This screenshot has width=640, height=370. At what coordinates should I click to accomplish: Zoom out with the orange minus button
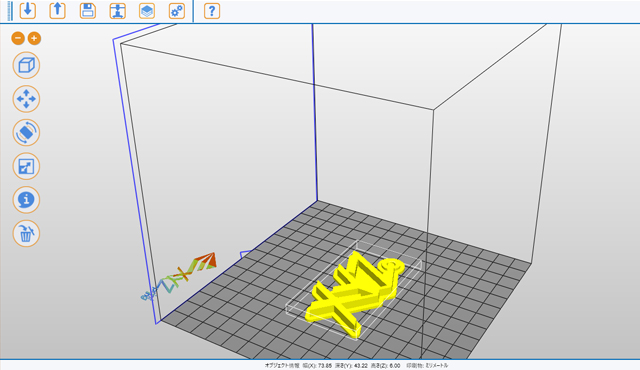[18, 38]
